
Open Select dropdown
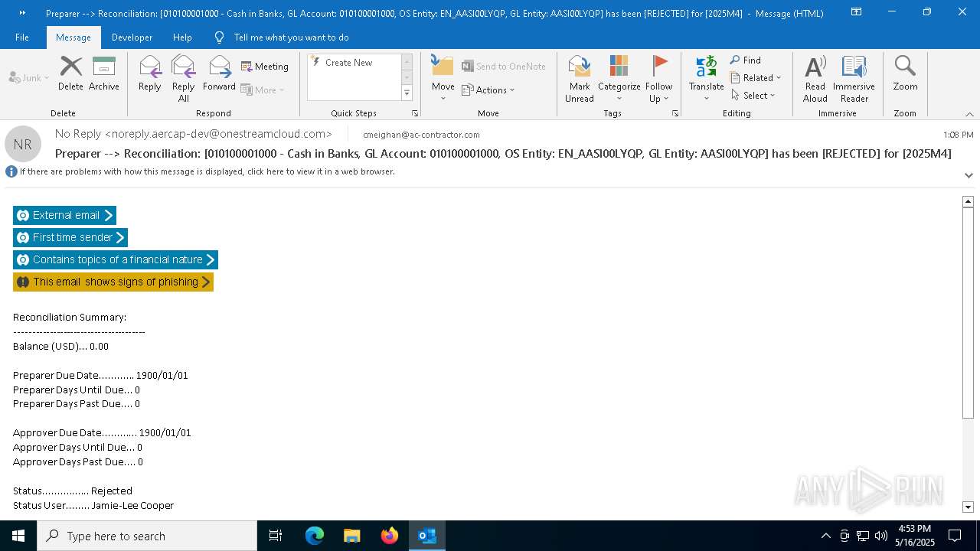753,96
